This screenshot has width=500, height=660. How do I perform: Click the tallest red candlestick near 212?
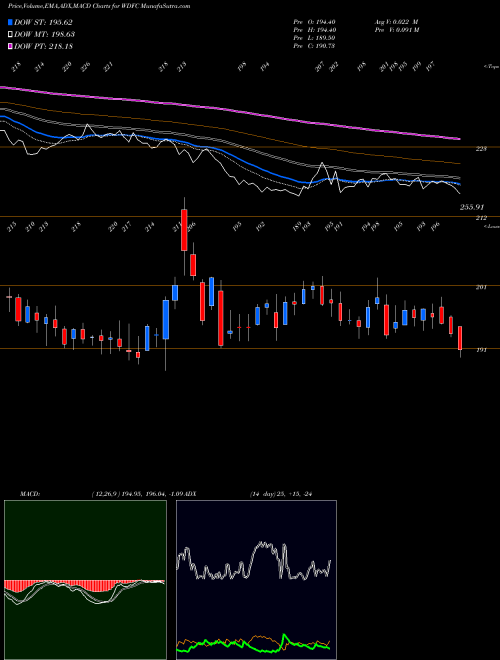coord(184,230)
